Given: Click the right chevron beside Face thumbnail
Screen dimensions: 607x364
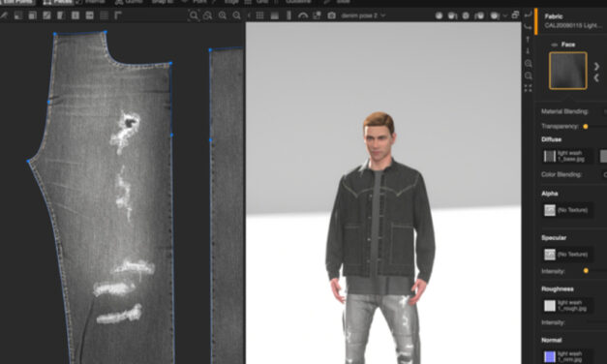Looking at the screenshot, I should coord(596,66).
